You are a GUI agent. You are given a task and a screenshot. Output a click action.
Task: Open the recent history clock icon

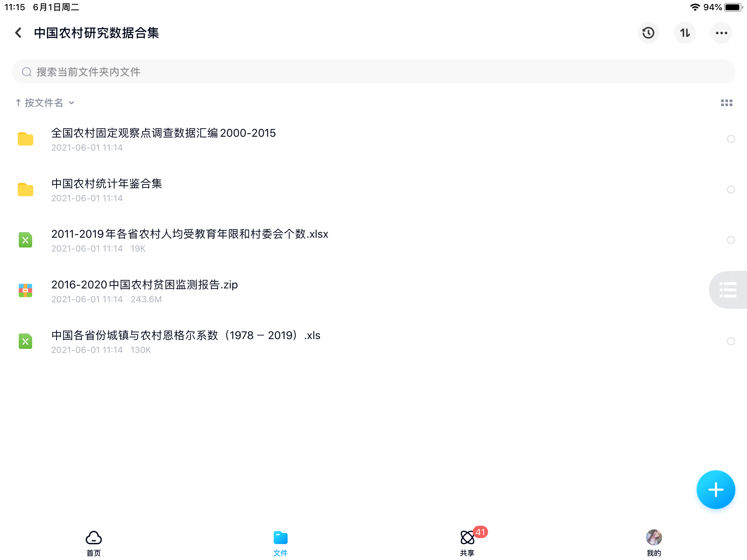click(x=648, y=33)
